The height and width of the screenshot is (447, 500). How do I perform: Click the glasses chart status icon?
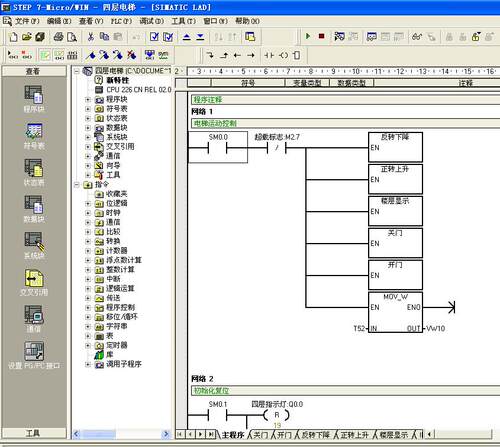[x=417, y=37]
